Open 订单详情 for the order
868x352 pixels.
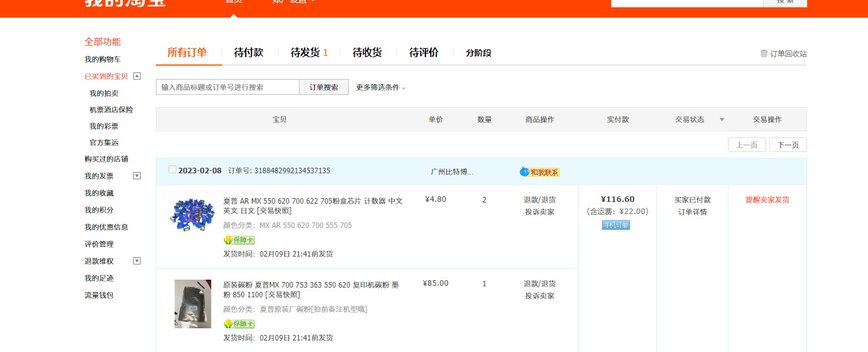click(x=693, y=212)
